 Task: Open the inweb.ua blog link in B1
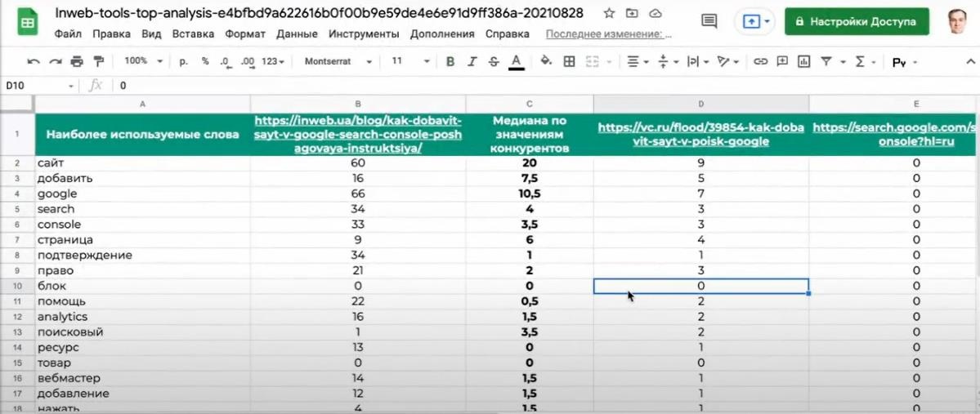(358, 135)
